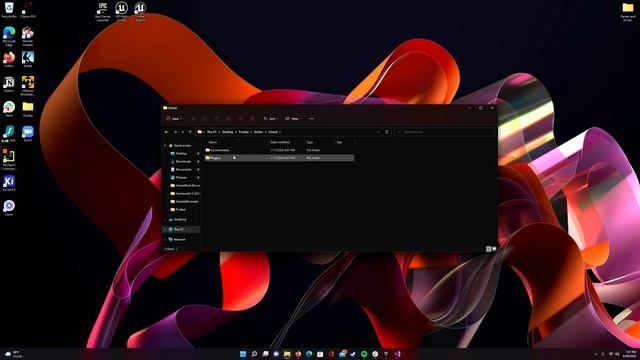Open the recent locations dropdown arrow
Viewport: 640px width, 360px height.
tap(182, 132)
